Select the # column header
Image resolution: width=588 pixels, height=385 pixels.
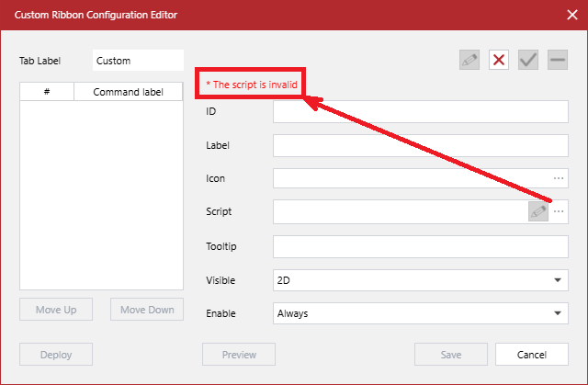[46, 92]
